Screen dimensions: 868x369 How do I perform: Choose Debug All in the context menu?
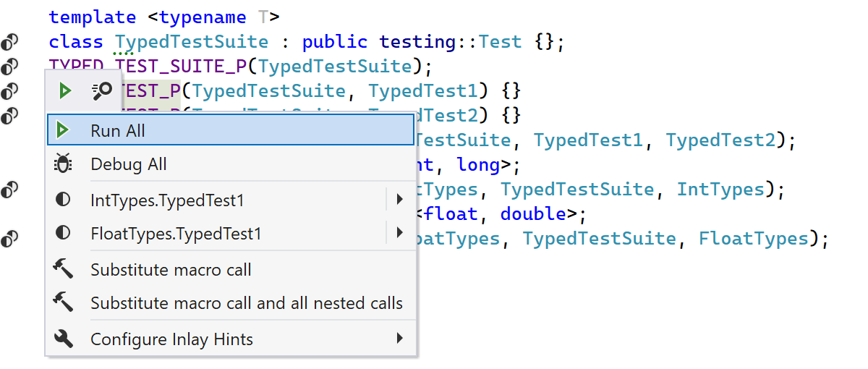[128, 164]
